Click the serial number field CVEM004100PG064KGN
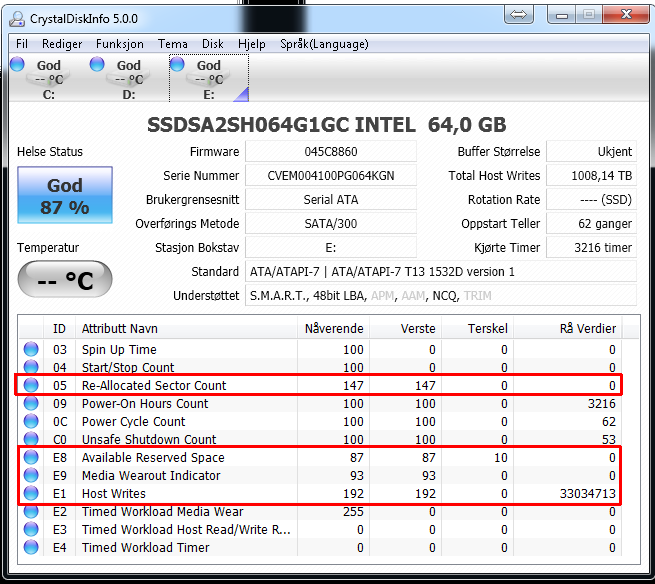The image size is (655, 584). (x=331, y=175)
